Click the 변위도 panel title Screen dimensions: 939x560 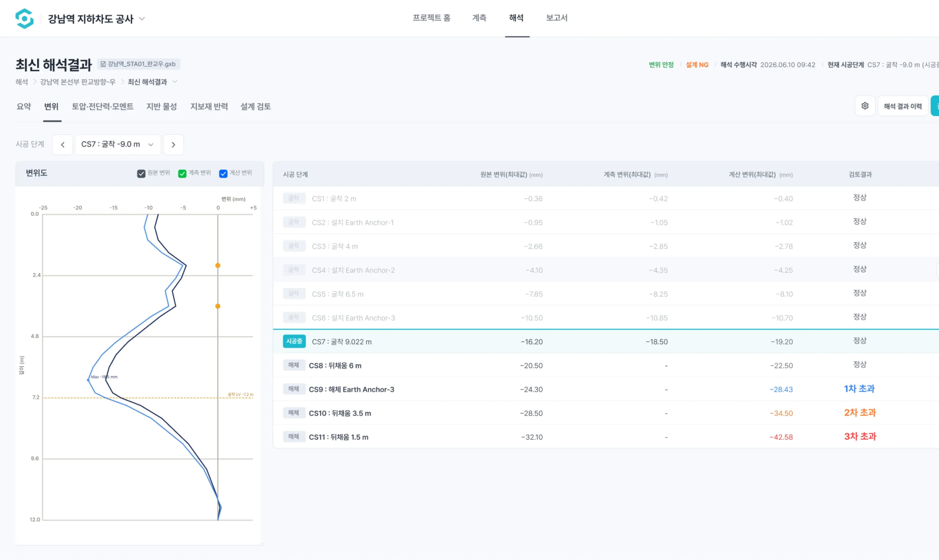click(x=36, y=173)
